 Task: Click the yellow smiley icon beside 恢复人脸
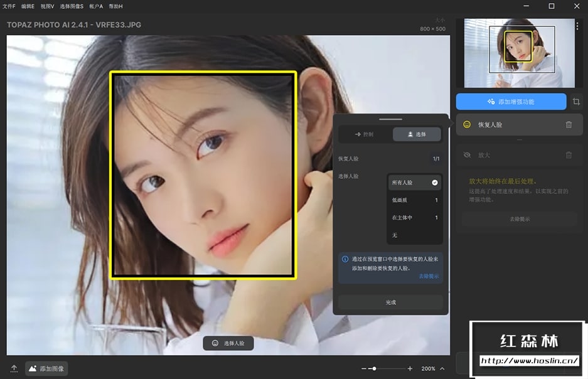467,125
